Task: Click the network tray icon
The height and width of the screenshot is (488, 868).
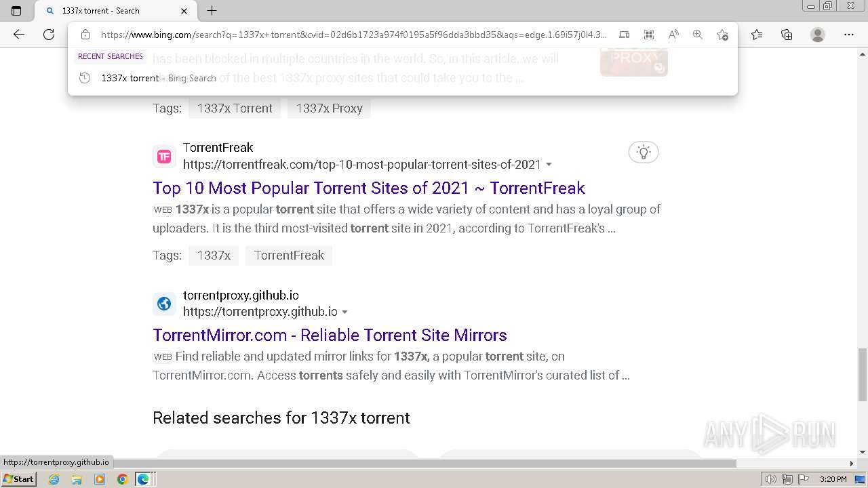Action: point(787,479)
